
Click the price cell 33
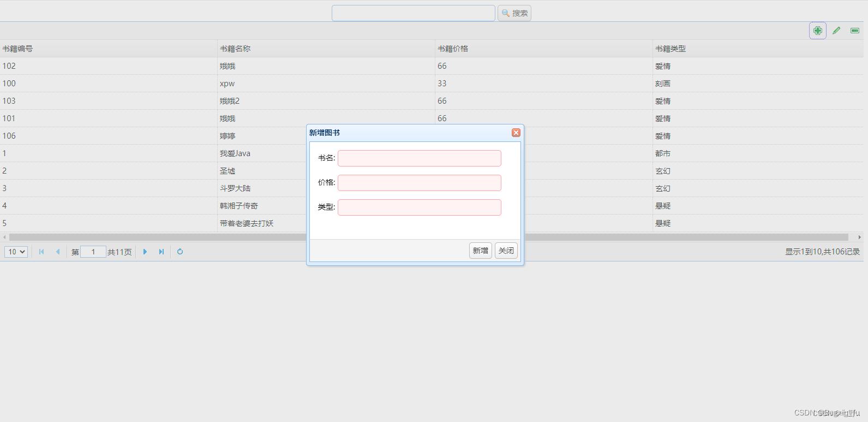coord(543,84)
